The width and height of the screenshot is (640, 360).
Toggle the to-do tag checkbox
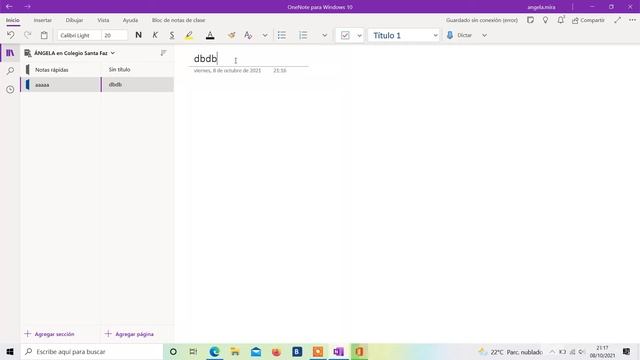pyautogui.click(x=345, y=35)
